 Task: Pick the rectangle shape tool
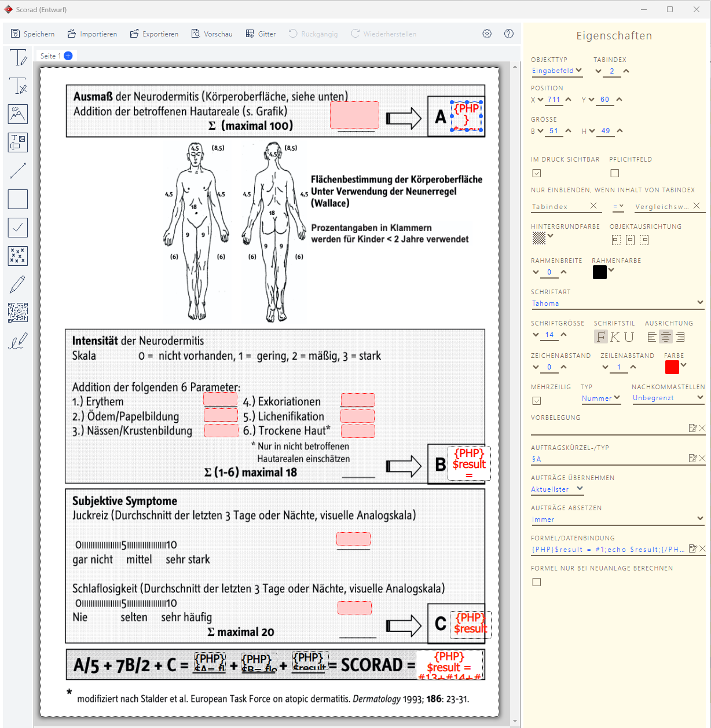(18, 199)
